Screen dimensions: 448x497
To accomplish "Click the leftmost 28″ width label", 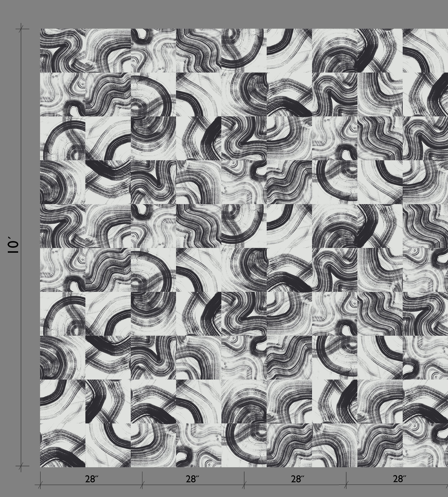I will pos(91,479).
